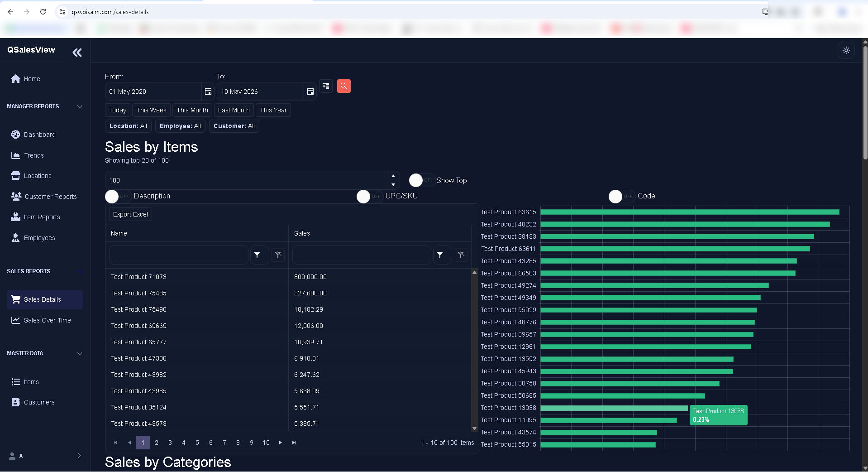
Task: Select the Today date range
Action: pyautogui.click(x=118, y=110)
